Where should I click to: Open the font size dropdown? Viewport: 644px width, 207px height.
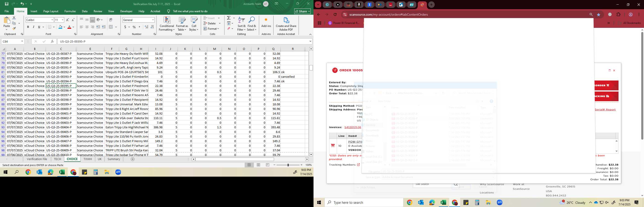62,20
